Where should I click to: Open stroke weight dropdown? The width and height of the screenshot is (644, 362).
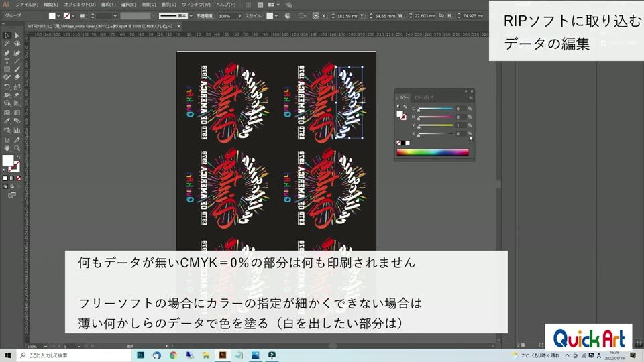tap(115, 16)
